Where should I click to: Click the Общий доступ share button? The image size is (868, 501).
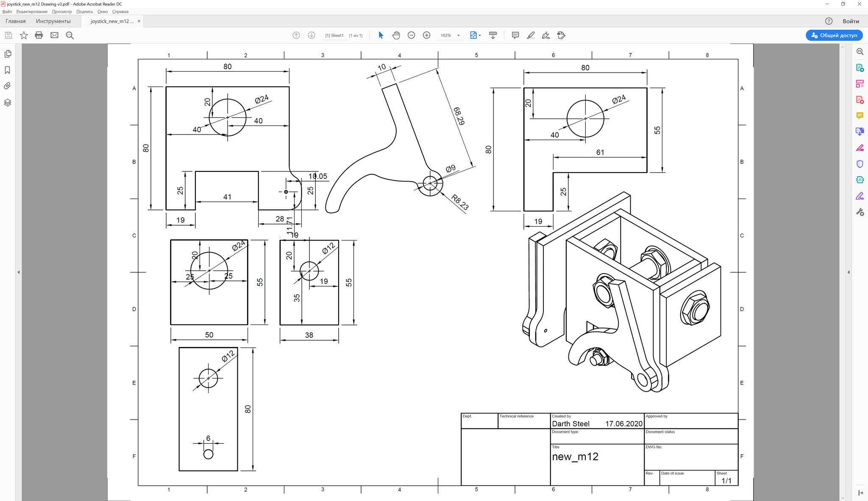coord(834,35)
